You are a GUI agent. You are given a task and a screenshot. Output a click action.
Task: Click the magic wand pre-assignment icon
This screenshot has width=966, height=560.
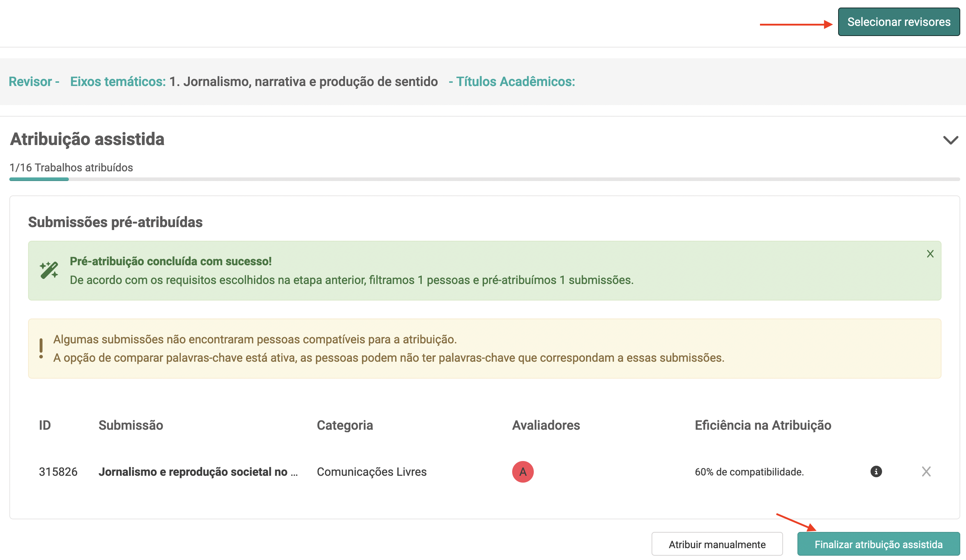point(49,270)
